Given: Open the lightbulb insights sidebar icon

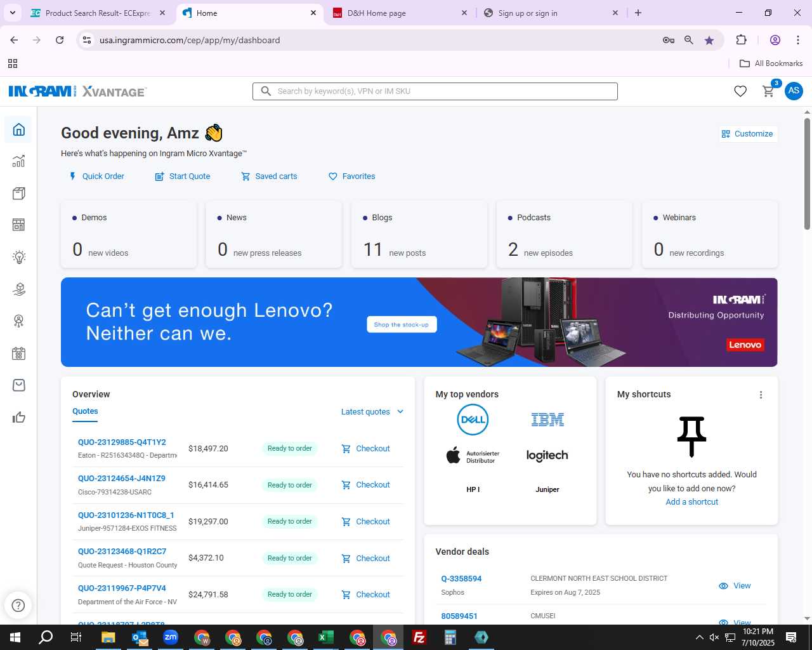Looking at the screenshot, I should (19, 257).
